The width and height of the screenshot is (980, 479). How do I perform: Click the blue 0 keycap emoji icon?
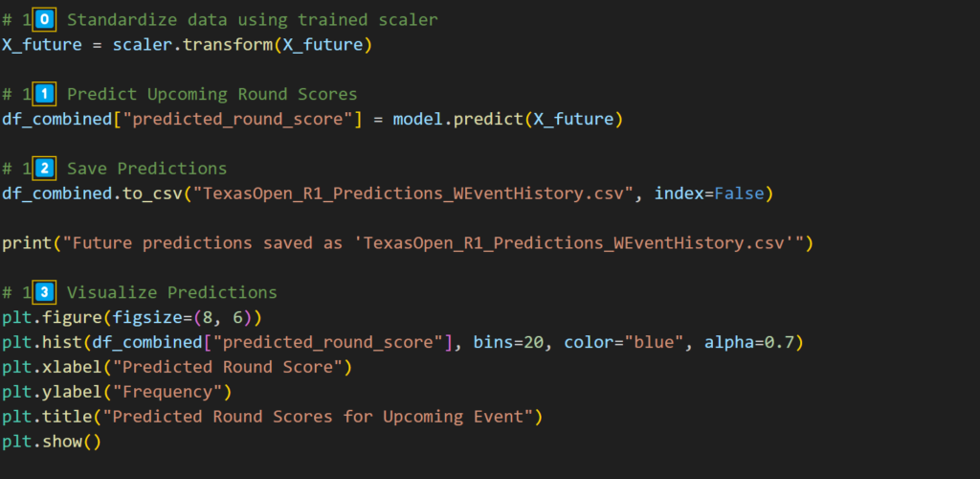pos(44,20)
